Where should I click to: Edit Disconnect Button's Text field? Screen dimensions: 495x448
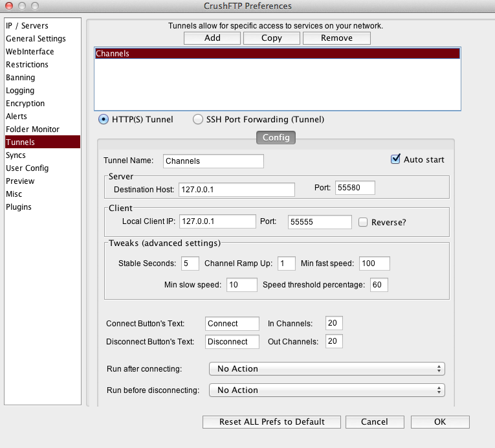(232, 342)
